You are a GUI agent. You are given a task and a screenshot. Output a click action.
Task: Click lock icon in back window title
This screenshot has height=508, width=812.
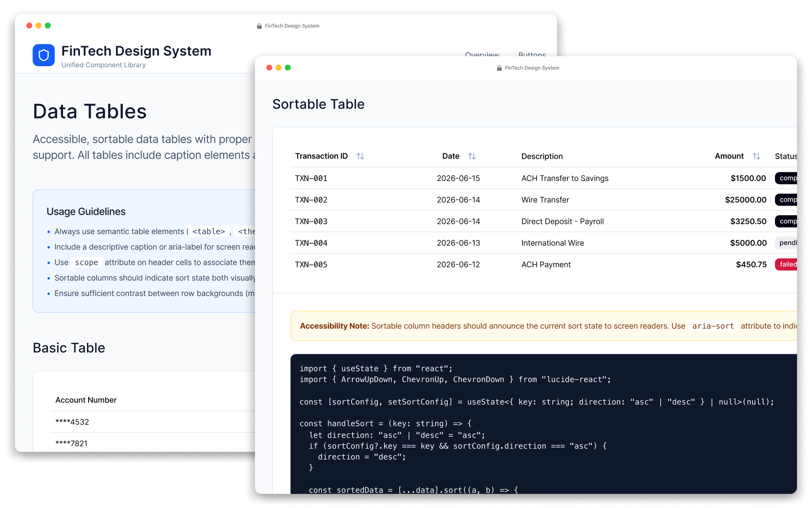pyautogui.click(x=259, y=26)
